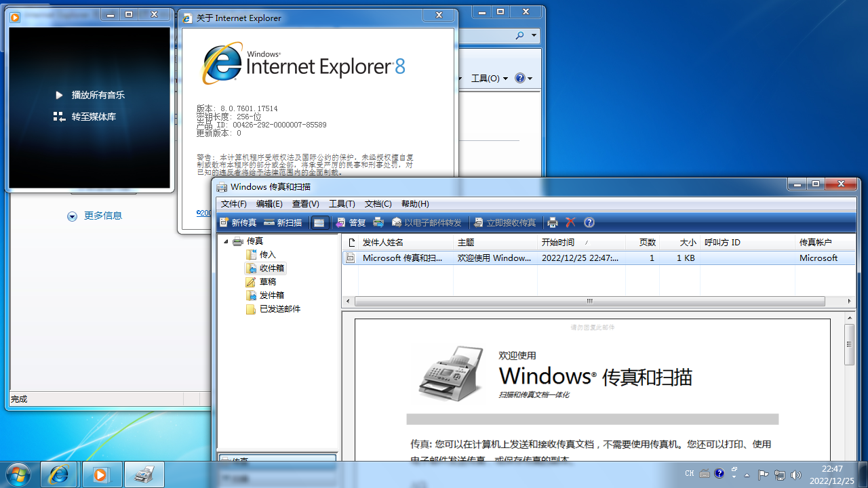
Task: Click the Fax and Scan taskbar icon
Action: tap(144, 474)
